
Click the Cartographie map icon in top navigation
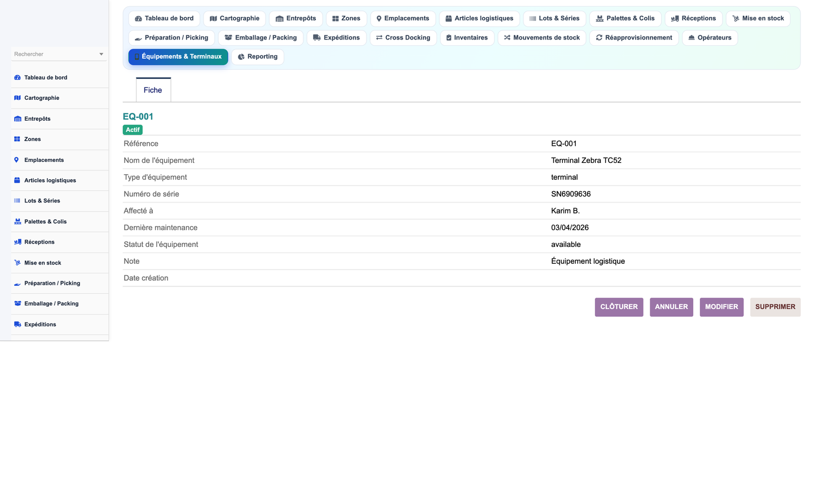213,19
